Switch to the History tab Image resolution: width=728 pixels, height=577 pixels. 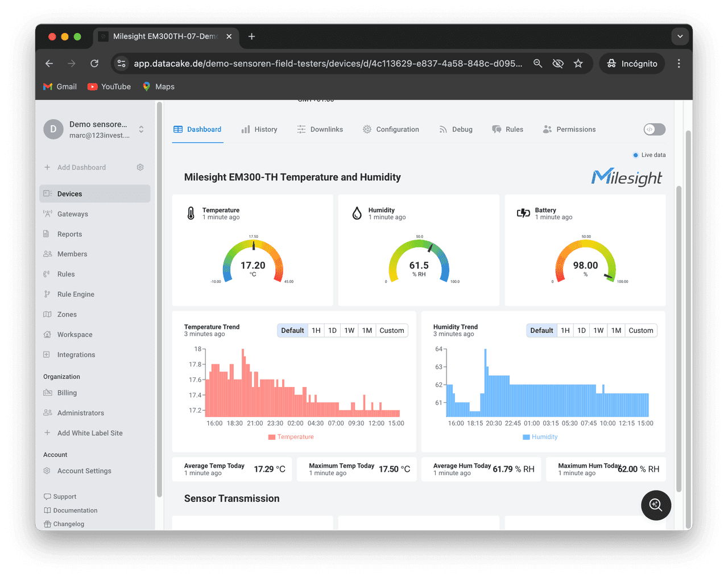(x=259, y=130)
